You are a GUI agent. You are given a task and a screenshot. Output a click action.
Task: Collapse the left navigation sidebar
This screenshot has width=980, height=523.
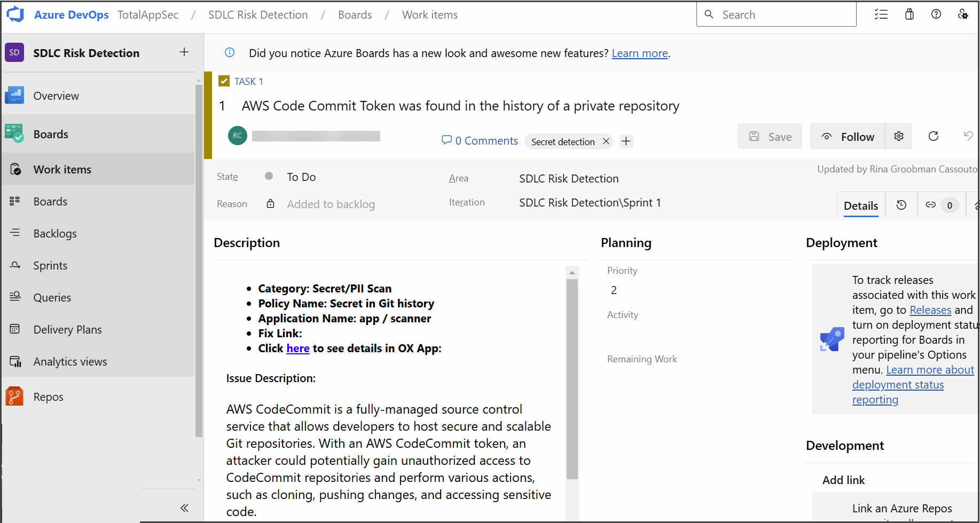click(x=184, y=508)
